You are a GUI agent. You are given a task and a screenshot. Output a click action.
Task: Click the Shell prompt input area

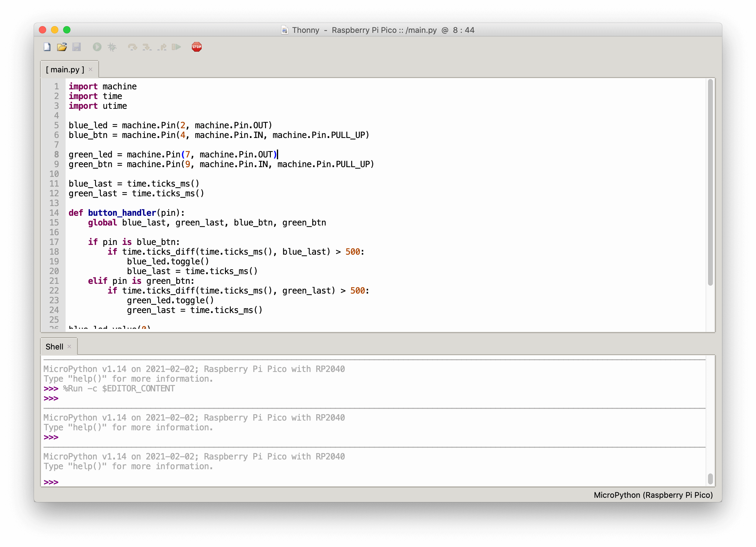click(377, 482)
